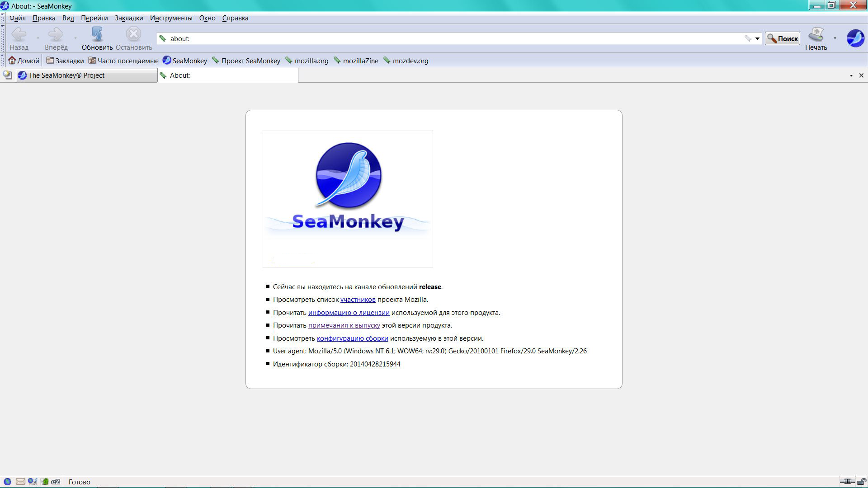Click the Поиск search button

(x=783, y=38)
